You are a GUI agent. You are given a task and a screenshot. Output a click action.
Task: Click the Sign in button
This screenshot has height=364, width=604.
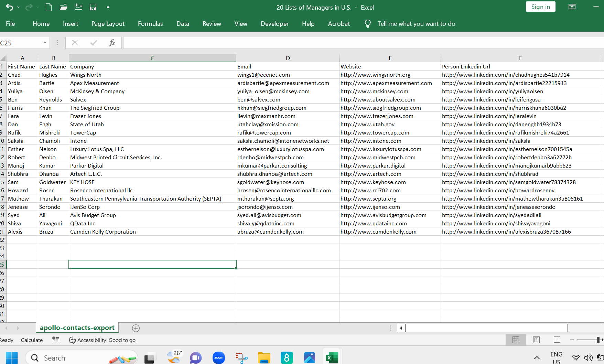click(x=540, y=7)
